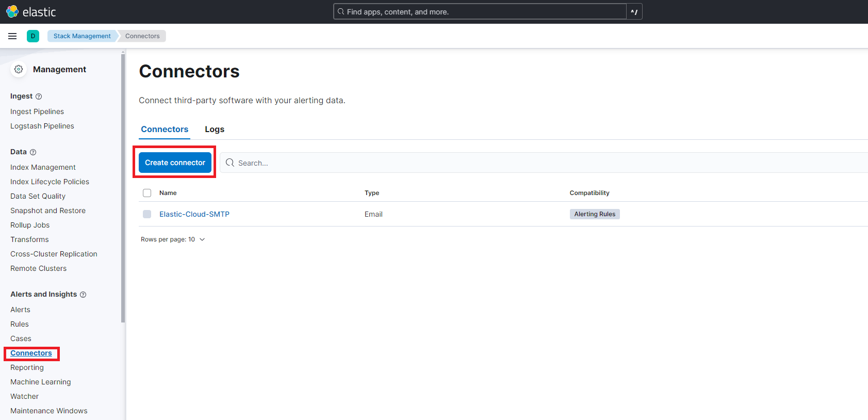Click help icon beside Alerts and Insights
The width and height of the screenshot is (868, 420).
coord(83,295)
